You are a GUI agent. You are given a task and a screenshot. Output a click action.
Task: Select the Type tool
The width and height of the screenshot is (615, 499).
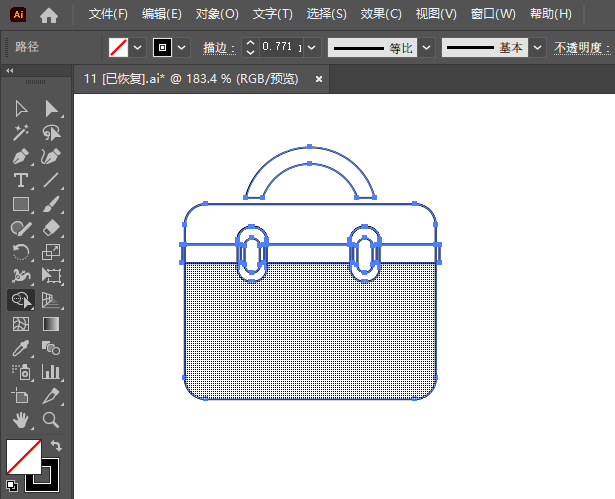20,180
